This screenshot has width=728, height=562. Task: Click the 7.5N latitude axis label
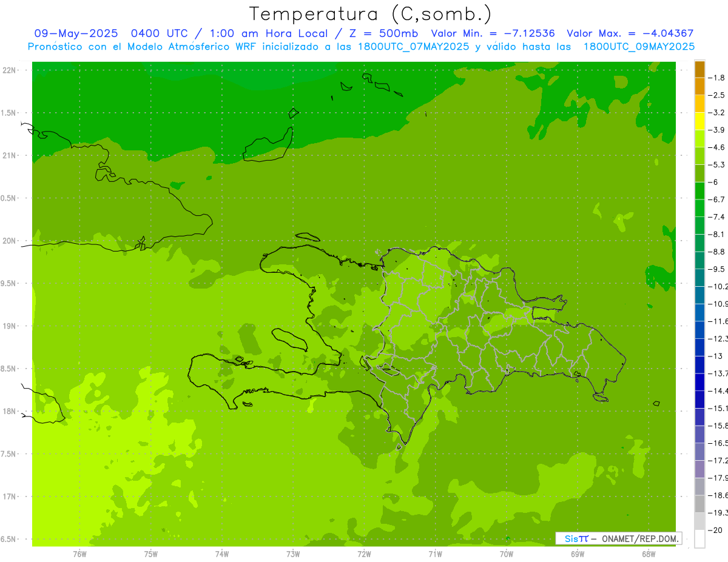click(9, 454)
